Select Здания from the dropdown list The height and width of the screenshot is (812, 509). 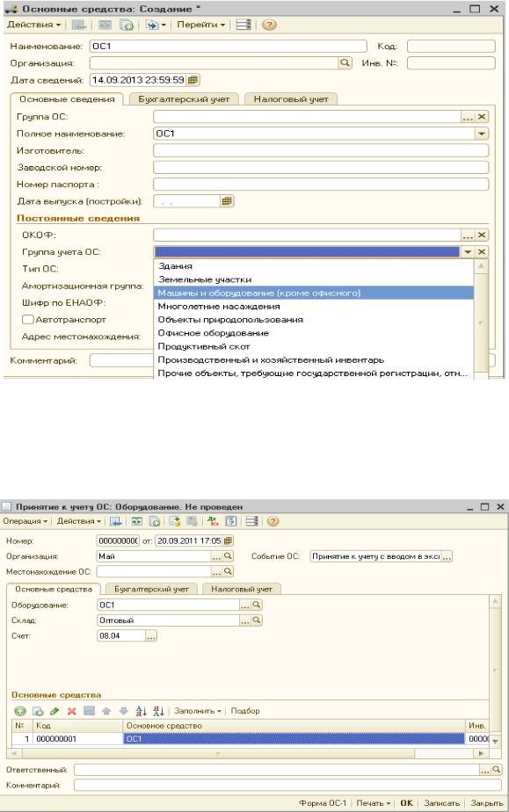click(314, 265)
